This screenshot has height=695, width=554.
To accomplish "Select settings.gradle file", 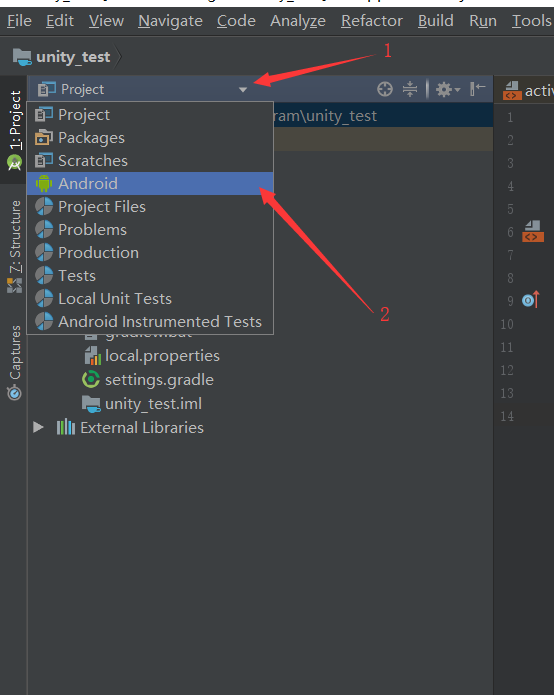I will tap(159, 380).
